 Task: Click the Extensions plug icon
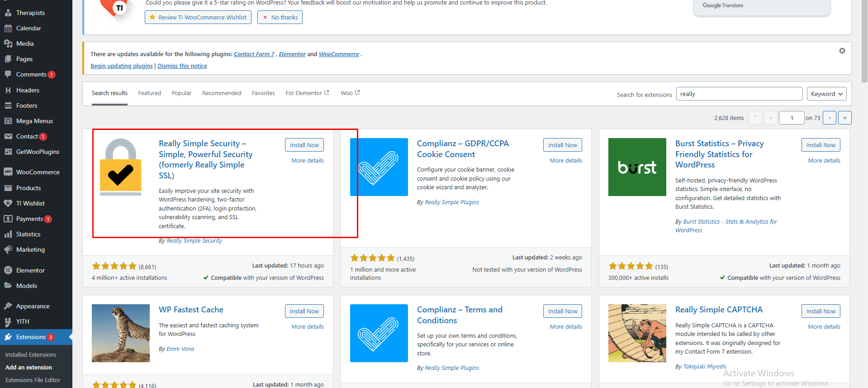(8, 337)
